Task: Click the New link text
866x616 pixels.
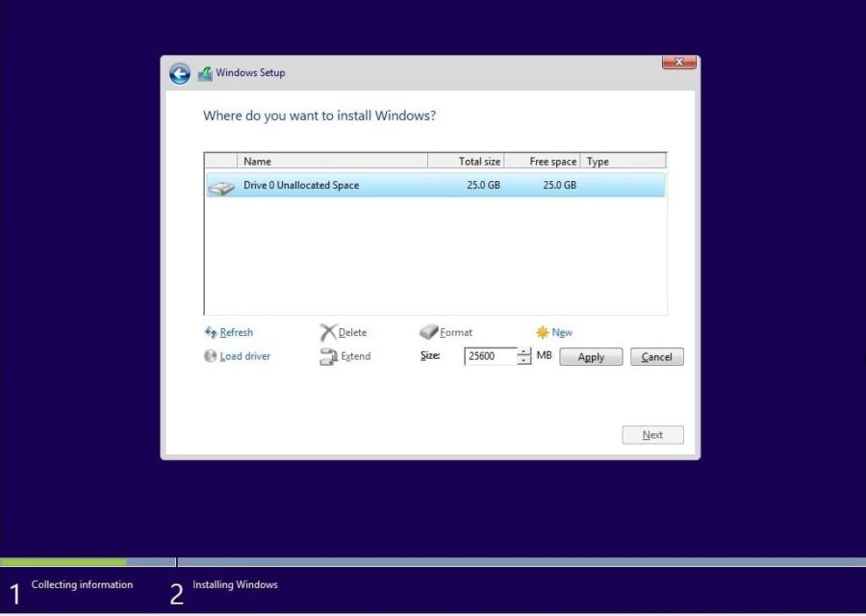Action: [562, 333]
